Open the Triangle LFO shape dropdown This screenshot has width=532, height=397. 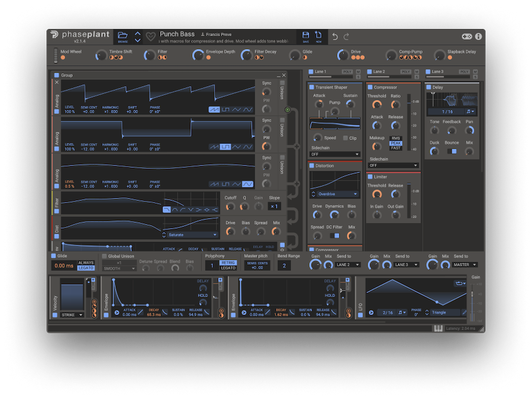[446, 313]
